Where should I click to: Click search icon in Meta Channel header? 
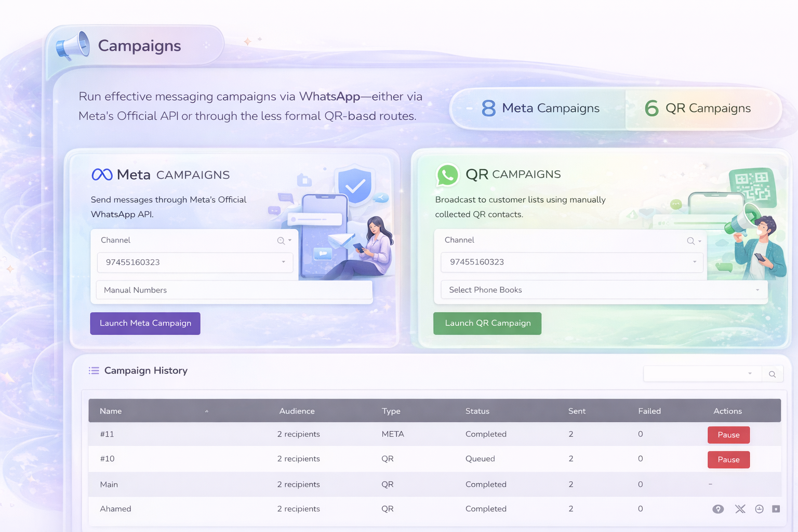(281, 241)
